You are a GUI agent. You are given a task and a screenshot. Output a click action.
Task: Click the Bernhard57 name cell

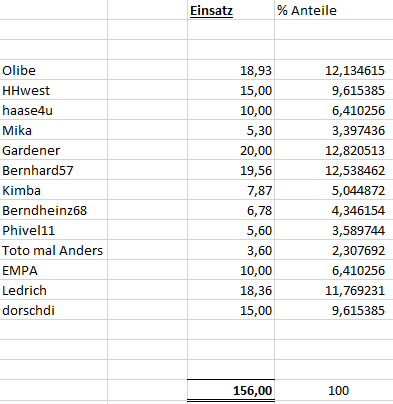[x=54, y=170]
